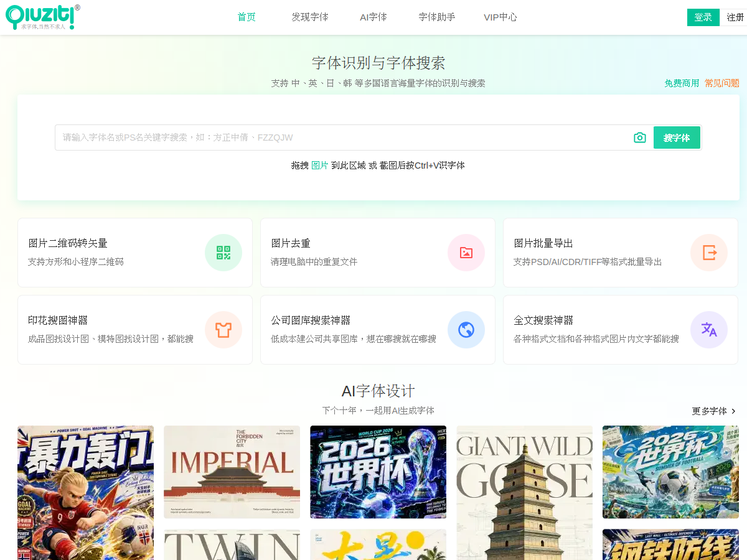Focus the font name search field
The height and width of the screenshot is (560, 747).
pos(342,138)
